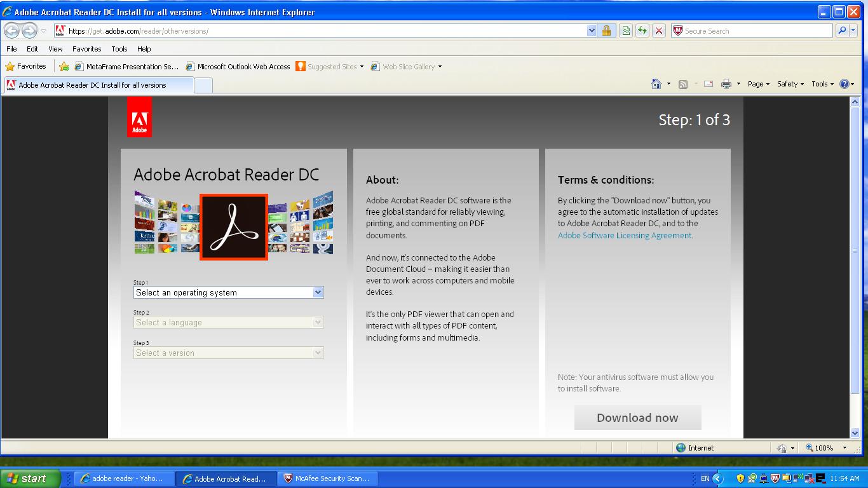
Task: Click the folder sync tray icon
Action: click(x=787, y=478)
